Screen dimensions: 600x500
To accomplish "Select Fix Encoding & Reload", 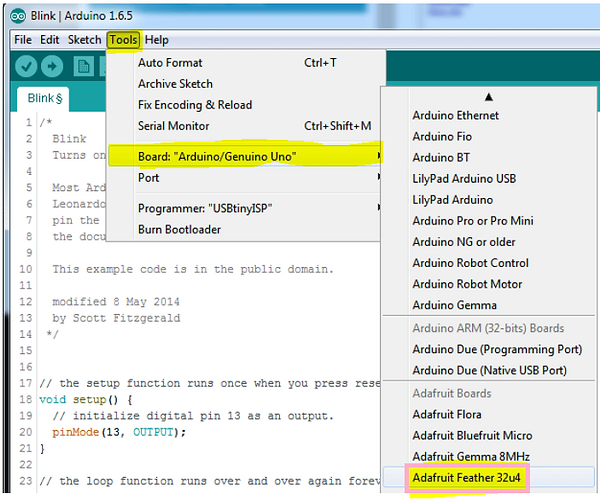I will coord(245,105).
